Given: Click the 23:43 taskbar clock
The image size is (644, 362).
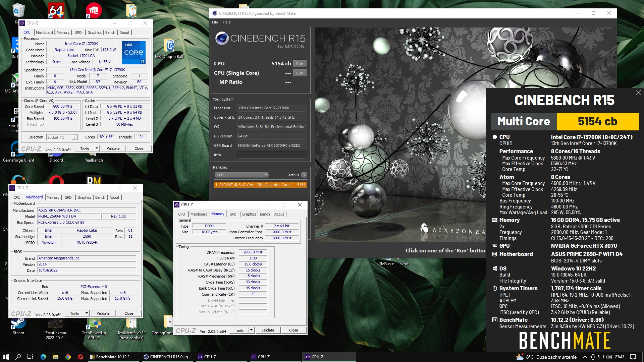Looking at the screenshot, I should [x=620, y=357].
